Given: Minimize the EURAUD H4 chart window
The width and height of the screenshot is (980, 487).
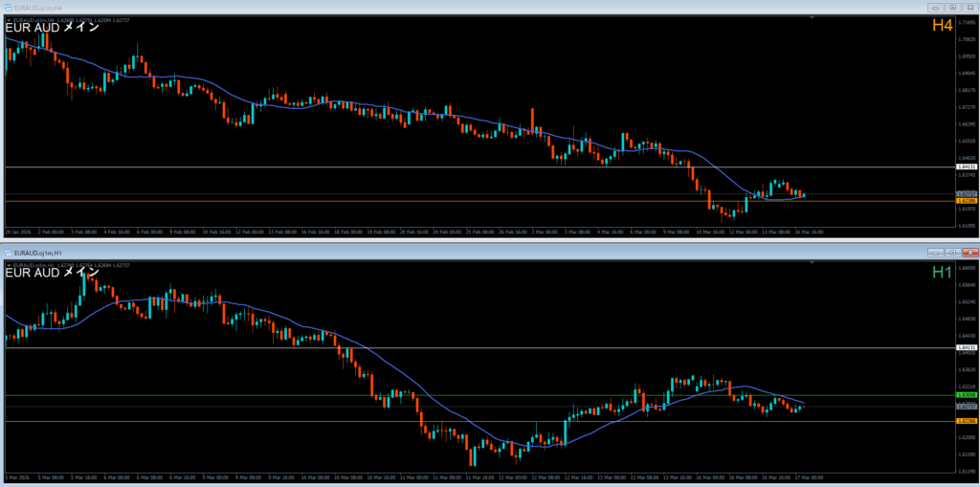Looking at the screenshot, I should click(x=936, y=6).
